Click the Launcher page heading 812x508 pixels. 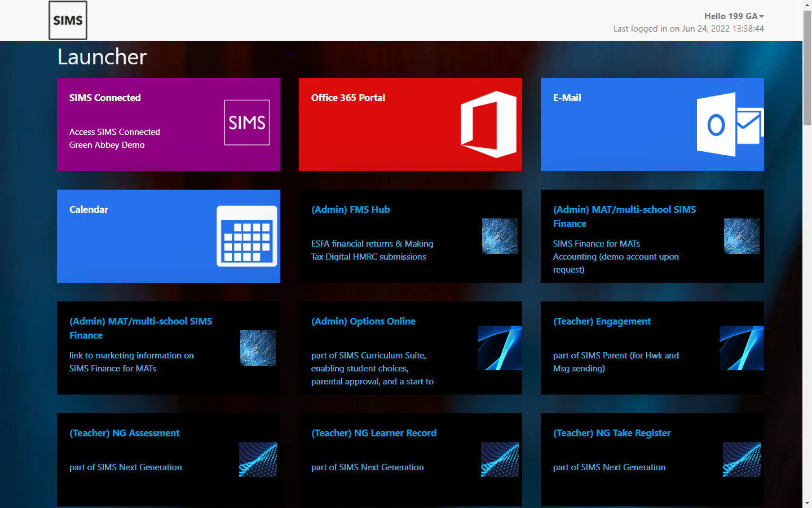pos(102,57)
